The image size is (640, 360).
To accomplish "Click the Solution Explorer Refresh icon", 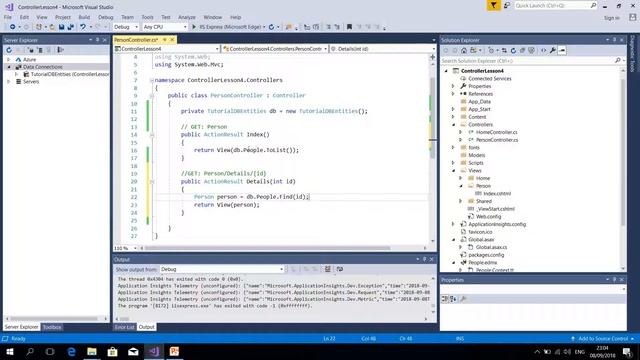I will click(513, 51).
